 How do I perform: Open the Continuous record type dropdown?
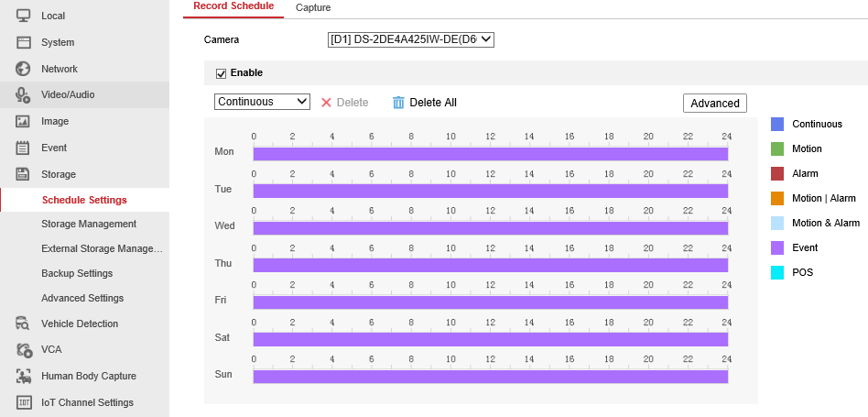(263, 102)
